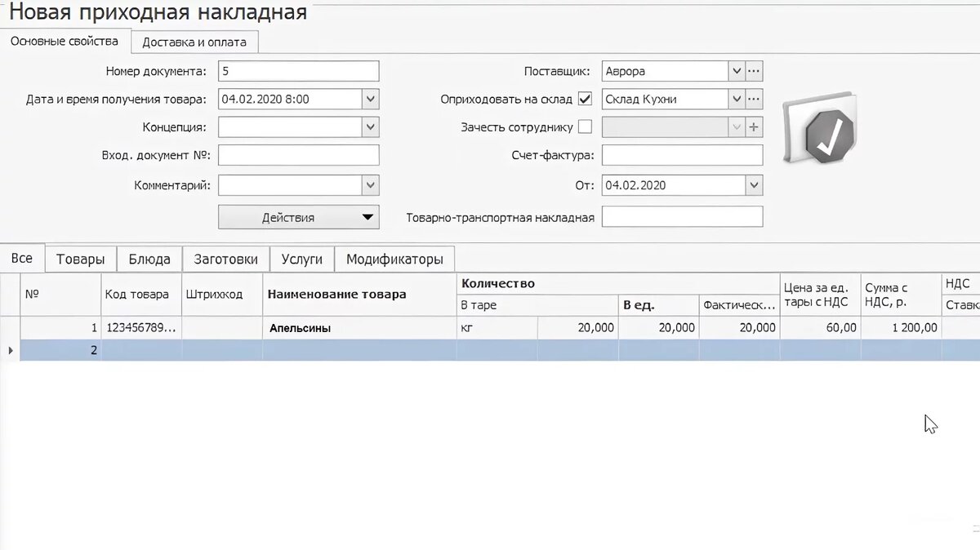This screenshot has height=550, width=980.
Task: Click the plus icon next to Зачесть сотруднику
Action: point(753,126)
